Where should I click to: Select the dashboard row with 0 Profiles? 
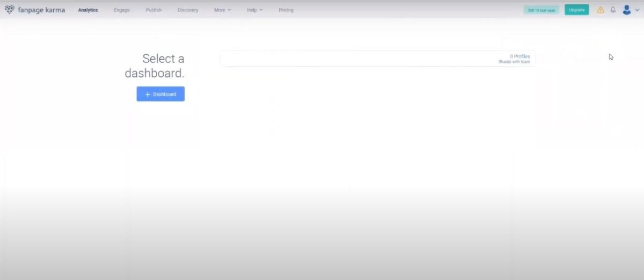tap(377, 59)
